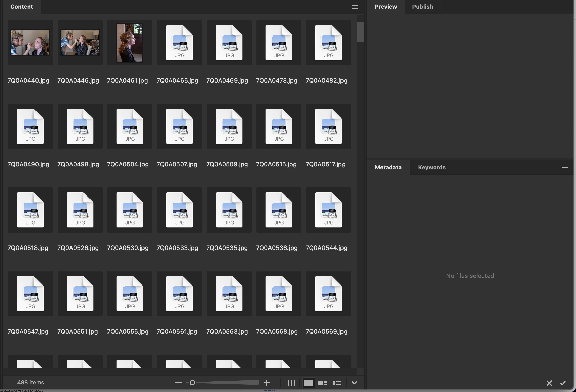Expand the view options chevron dropdown

tap(354, 383)
